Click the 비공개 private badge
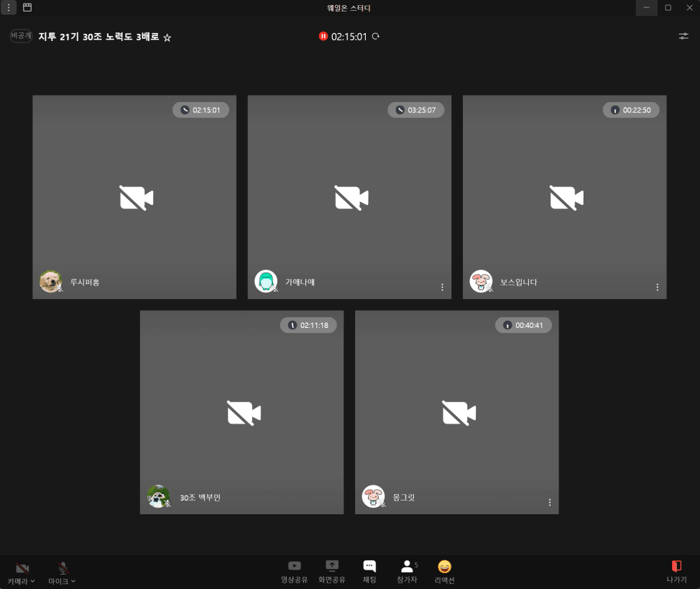The width and height of the screenshot is (700, 589). click(21, 36)
